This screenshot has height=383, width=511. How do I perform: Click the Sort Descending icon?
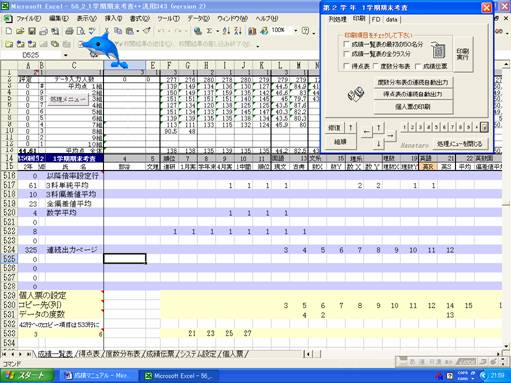coord(238,31)
